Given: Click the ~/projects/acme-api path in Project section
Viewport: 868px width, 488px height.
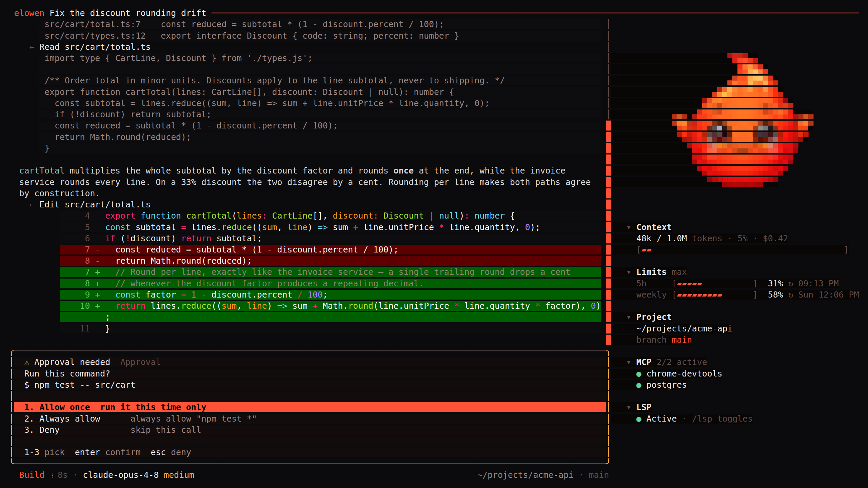Looking at the screenshot, I should (684, 329).
